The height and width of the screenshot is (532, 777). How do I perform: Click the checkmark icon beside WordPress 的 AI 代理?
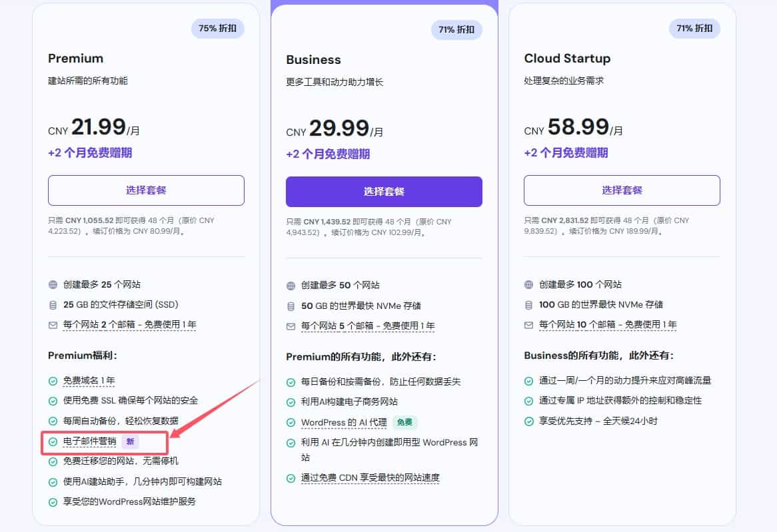pyautogui.click(x=291, y=423)
